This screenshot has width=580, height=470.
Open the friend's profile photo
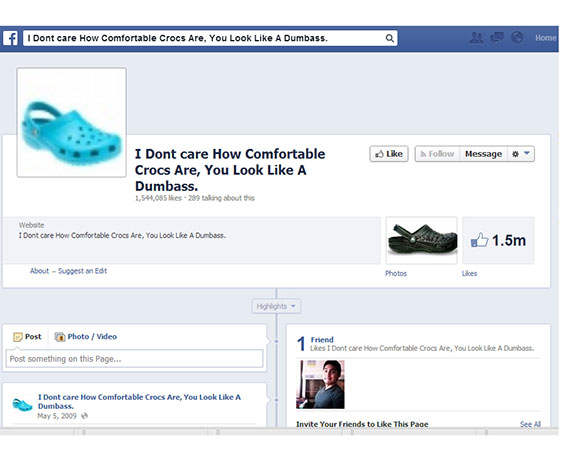[x=320, y=385]
